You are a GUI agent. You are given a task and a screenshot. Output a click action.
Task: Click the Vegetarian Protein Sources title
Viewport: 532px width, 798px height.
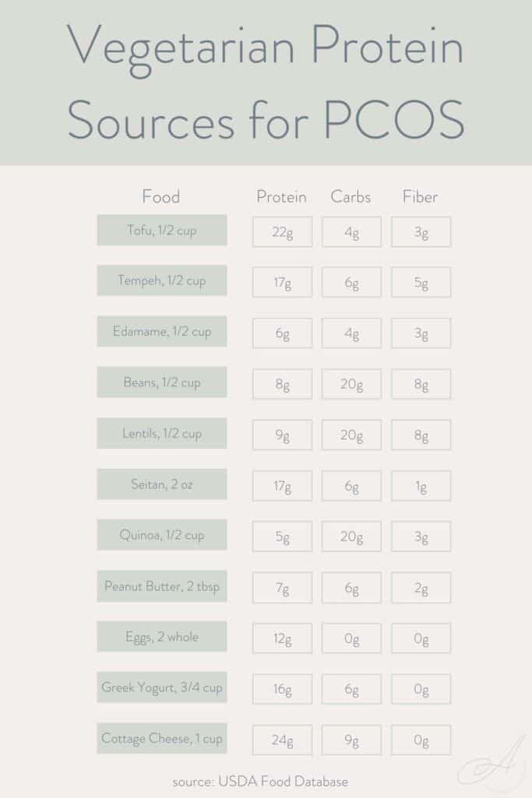pos(266,83)
